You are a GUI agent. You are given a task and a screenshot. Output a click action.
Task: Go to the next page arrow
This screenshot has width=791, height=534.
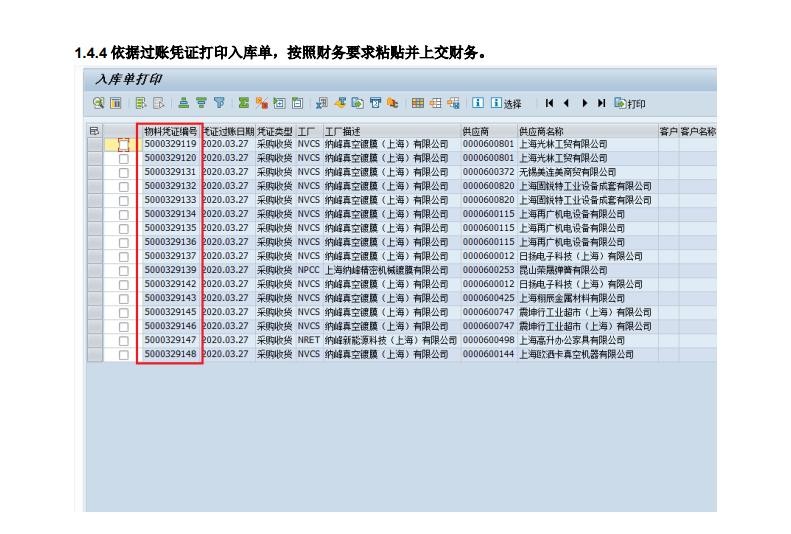point(584,103)
